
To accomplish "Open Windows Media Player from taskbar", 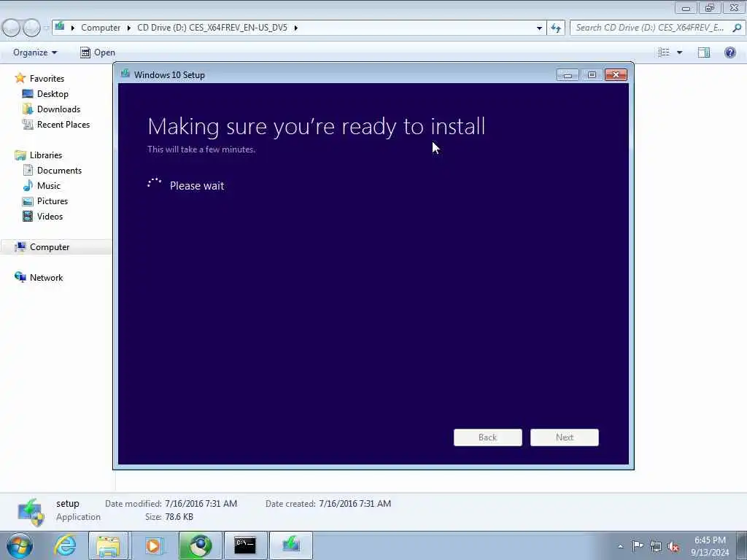I will pyautogui.click(x=153, y=545).
